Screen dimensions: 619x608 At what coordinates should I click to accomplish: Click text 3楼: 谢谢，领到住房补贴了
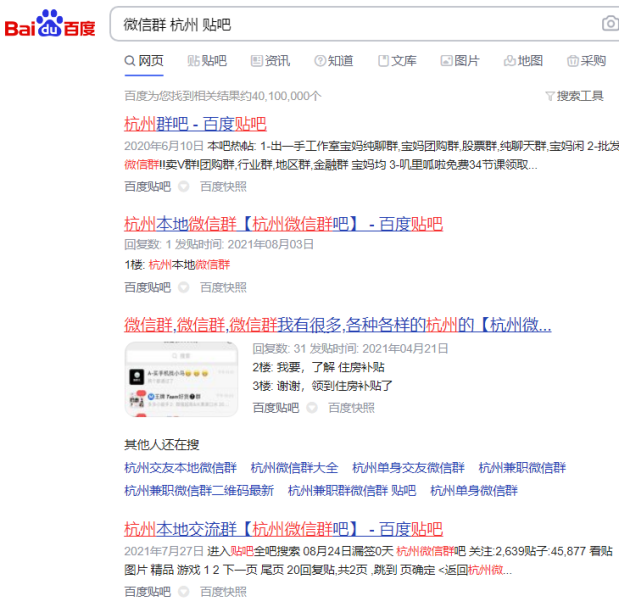[323, 386]
